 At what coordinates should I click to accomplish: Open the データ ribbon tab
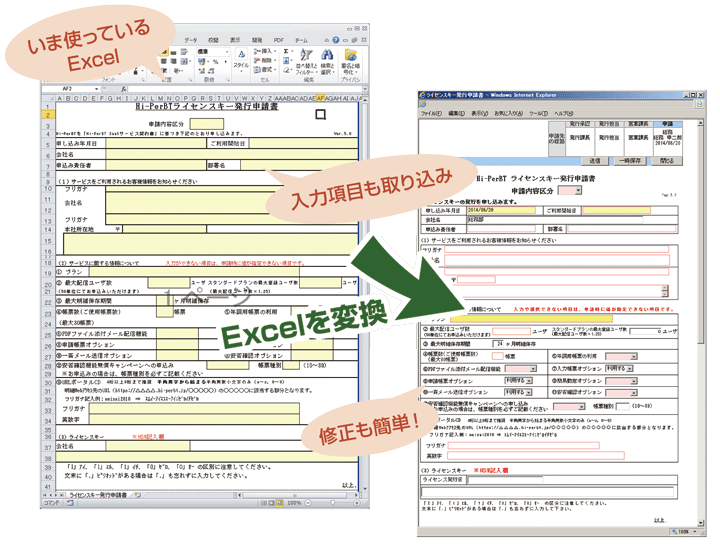[x=191, y=40]
